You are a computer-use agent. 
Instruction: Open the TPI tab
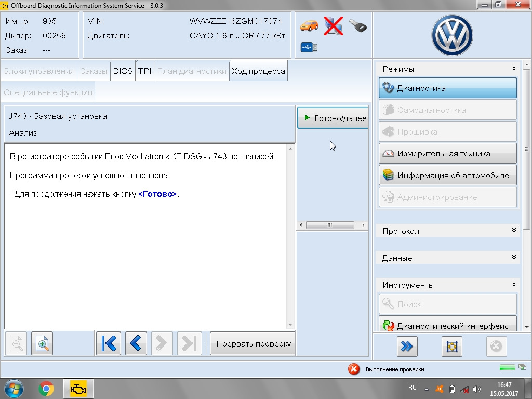145,71
